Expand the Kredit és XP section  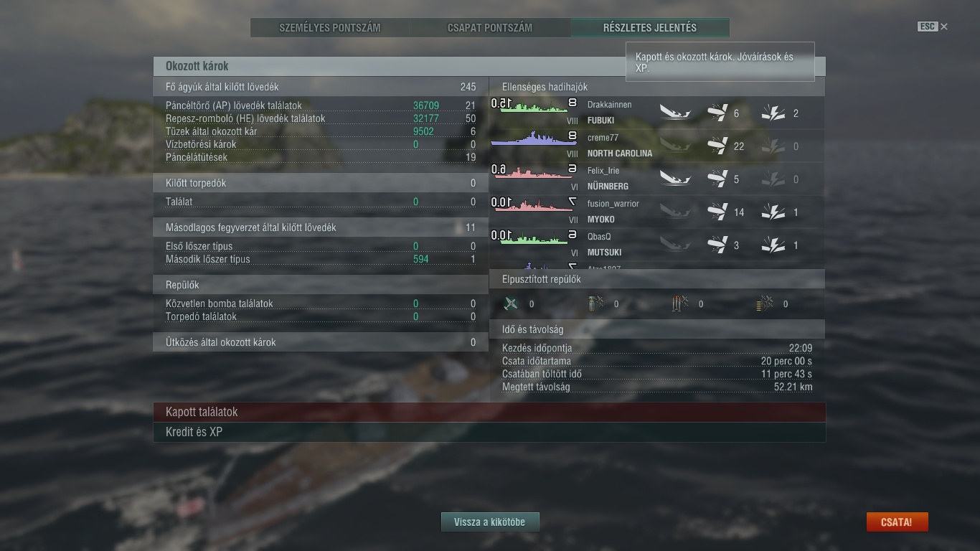(x=489, y=432)
